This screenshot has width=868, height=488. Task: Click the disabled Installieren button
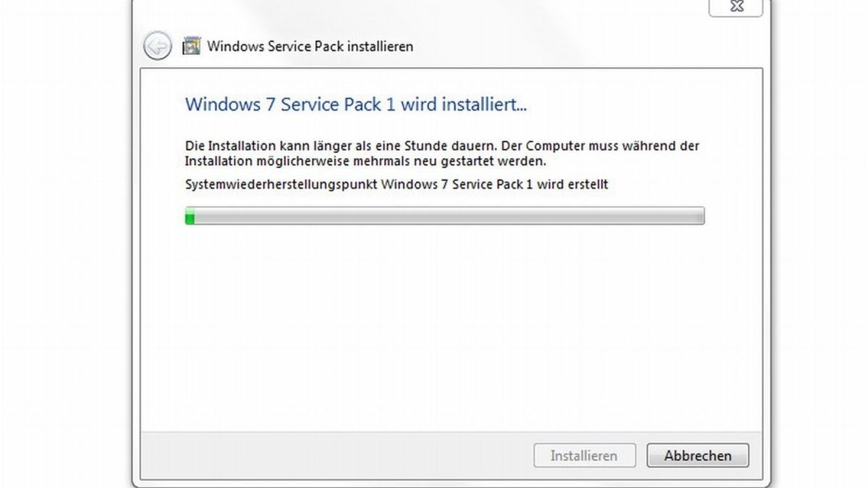tap(584, 455)
